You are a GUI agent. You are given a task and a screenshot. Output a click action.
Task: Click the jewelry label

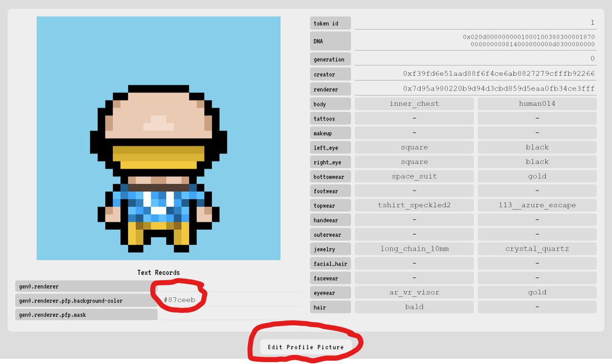click(330, 250)
